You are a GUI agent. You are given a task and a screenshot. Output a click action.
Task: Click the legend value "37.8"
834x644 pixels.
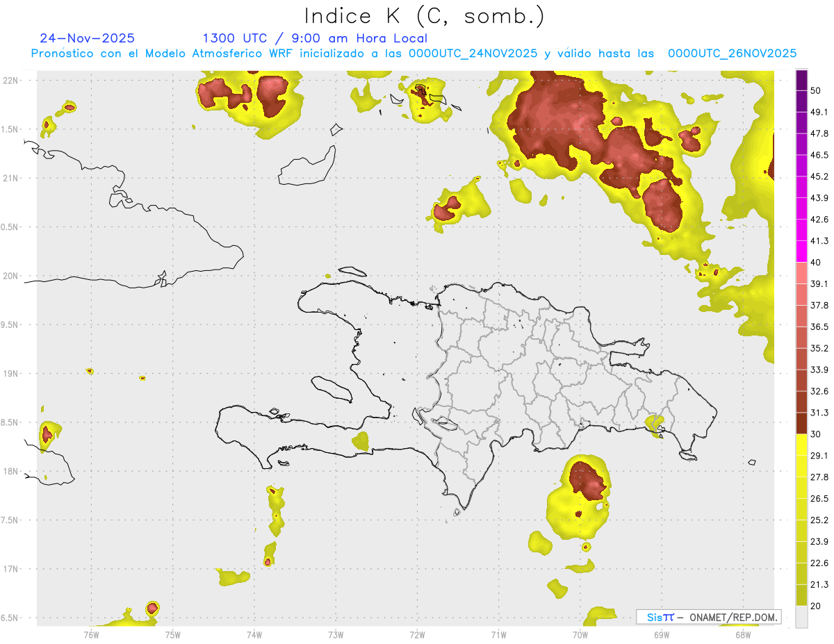[819, 305]
